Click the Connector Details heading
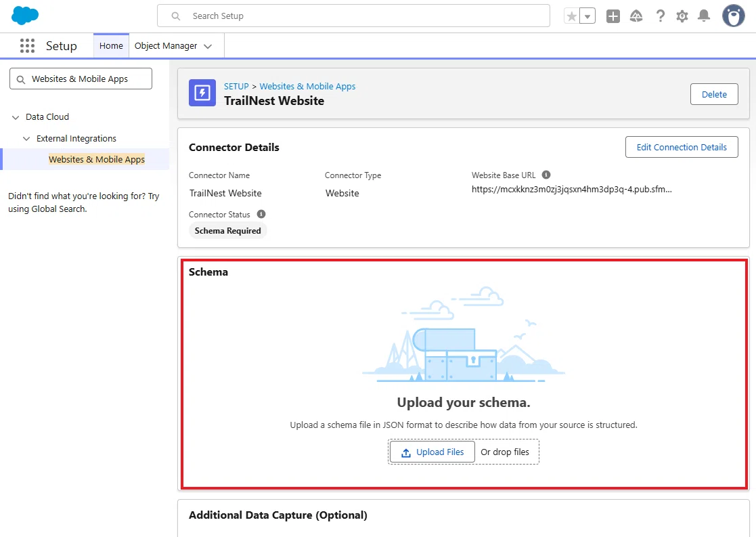 click(234, 147)
